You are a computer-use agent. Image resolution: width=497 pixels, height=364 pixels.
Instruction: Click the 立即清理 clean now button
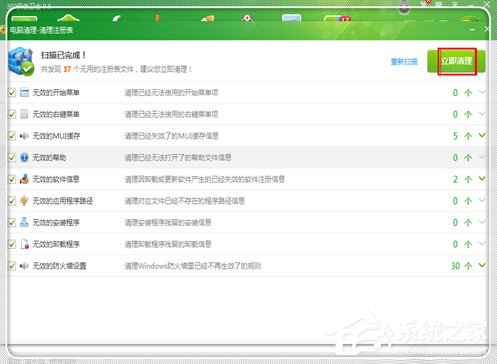coord(456,61)
